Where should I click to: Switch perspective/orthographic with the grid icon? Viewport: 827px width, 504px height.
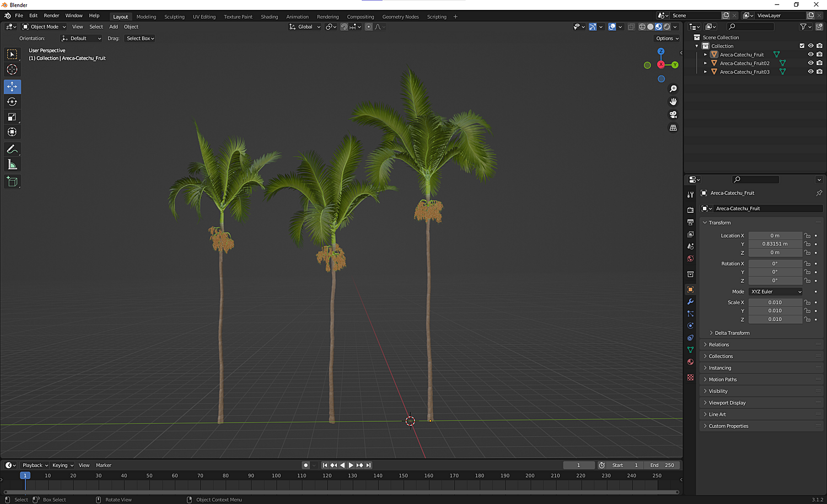click(673, 127)
